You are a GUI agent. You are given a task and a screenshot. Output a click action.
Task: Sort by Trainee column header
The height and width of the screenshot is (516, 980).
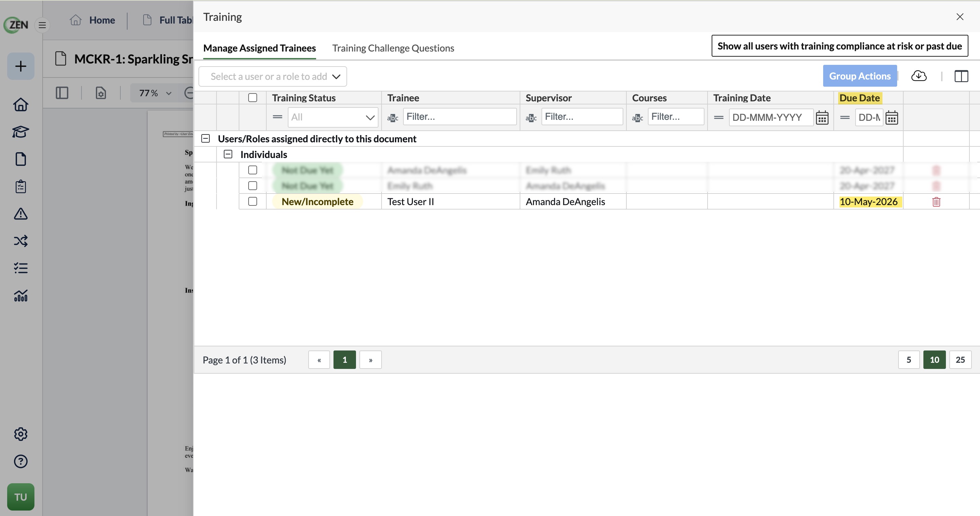[403, 98]
